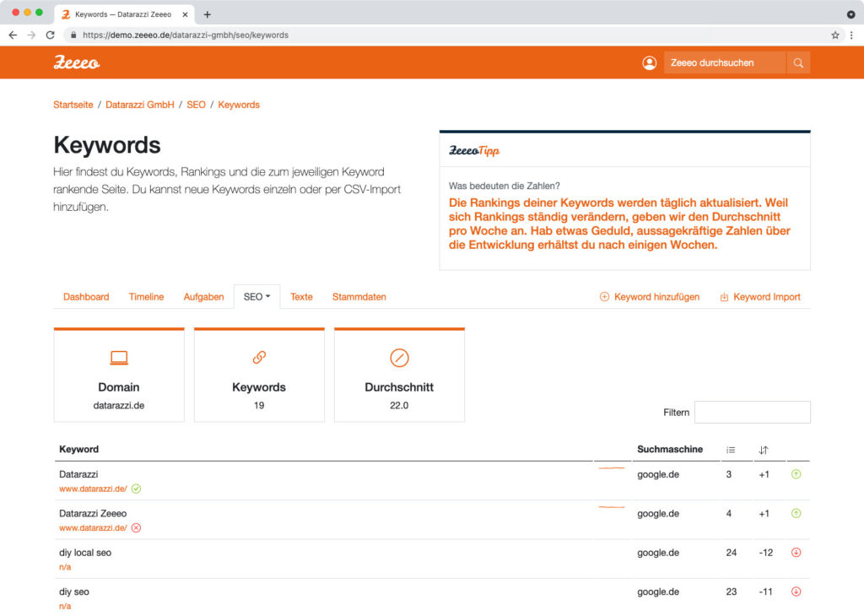Close the Keywords — Datarazzi Zeeeo tab

(x=185, y=14)
